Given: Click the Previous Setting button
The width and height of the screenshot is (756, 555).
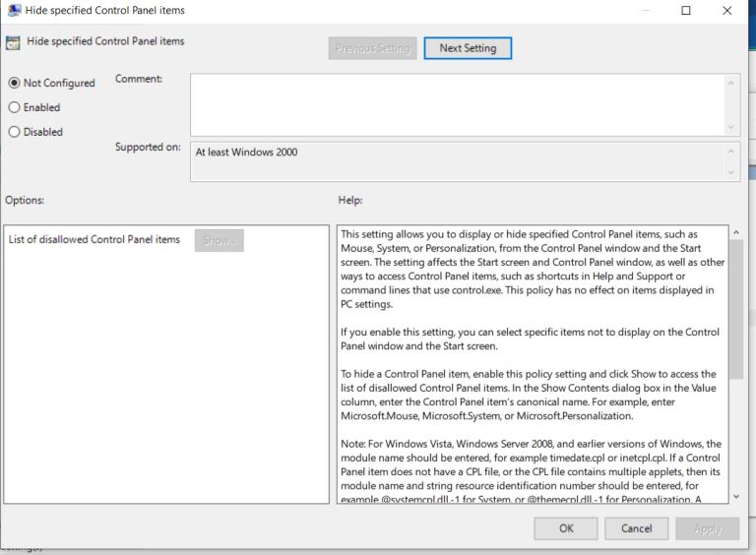Looking at the screenshot, I should coord(372,48).
